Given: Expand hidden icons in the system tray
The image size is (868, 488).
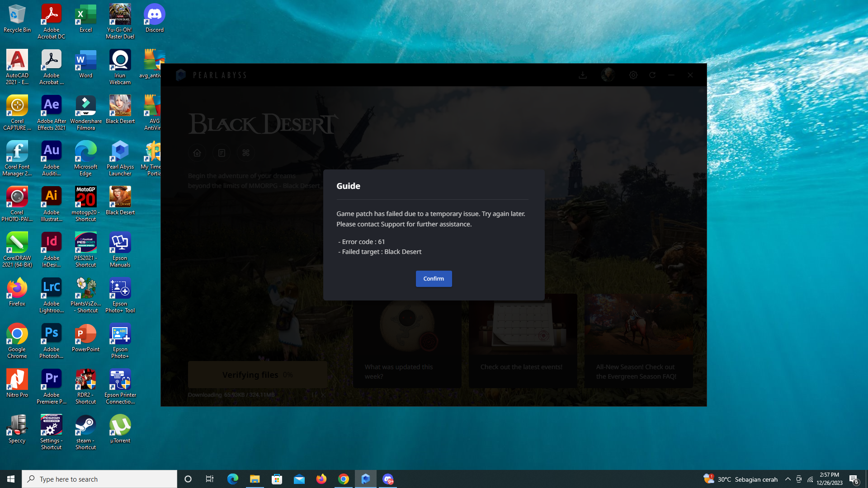Looking at the screenshot, I should [x=787, y=479].
